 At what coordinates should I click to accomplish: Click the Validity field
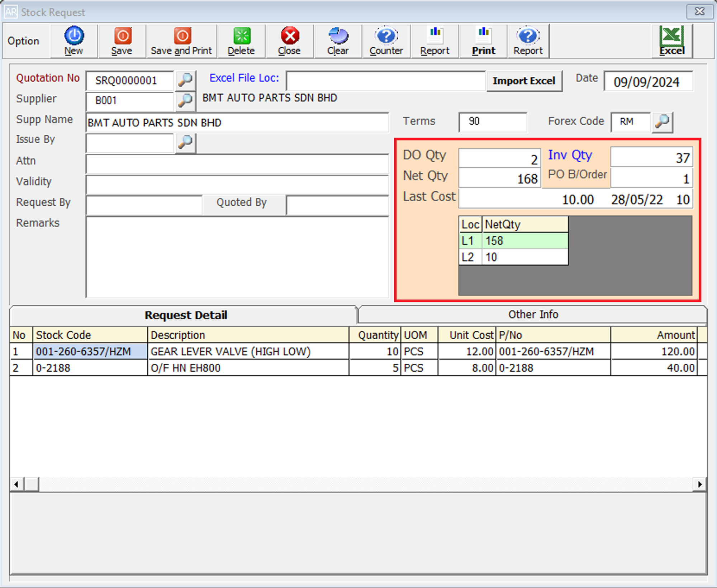tap(237, 185)
